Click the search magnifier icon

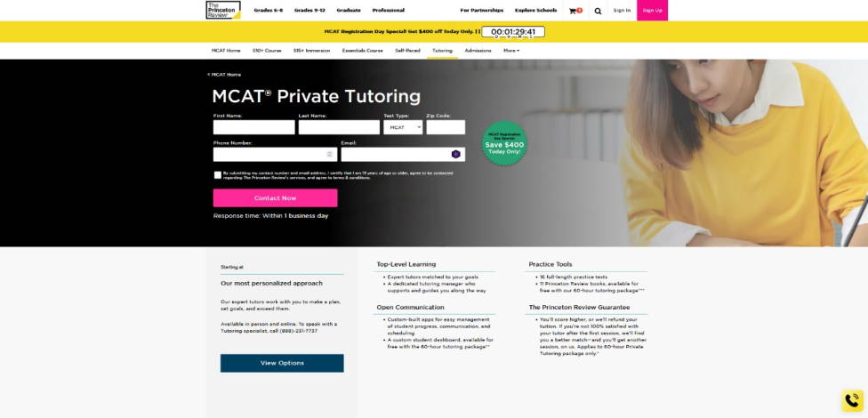coord(598,11)
